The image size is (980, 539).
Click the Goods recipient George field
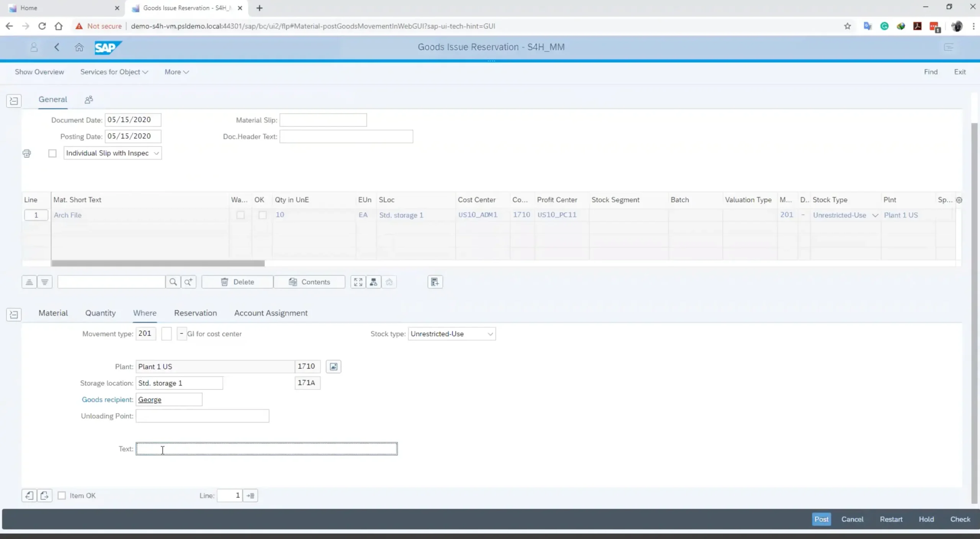(x=169, y=400)
